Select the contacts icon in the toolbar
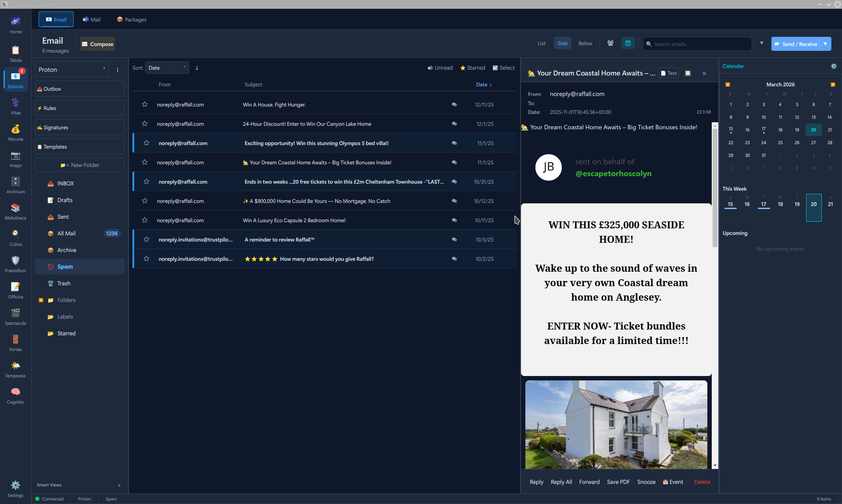This screenshot has width=842, height=504. pos(610,43)
